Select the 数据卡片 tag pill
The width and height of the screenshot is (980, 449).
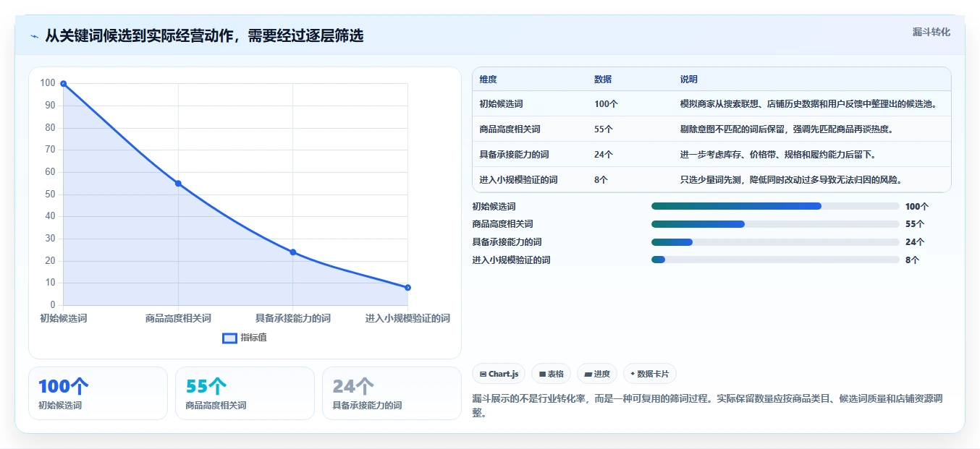(x=650, y=374)
